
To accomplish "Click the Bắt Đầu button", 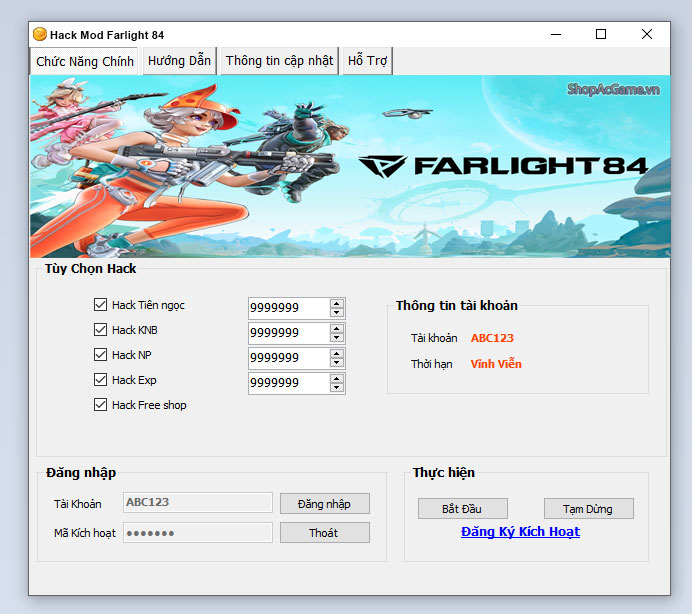I will click(x=462, y=509).
